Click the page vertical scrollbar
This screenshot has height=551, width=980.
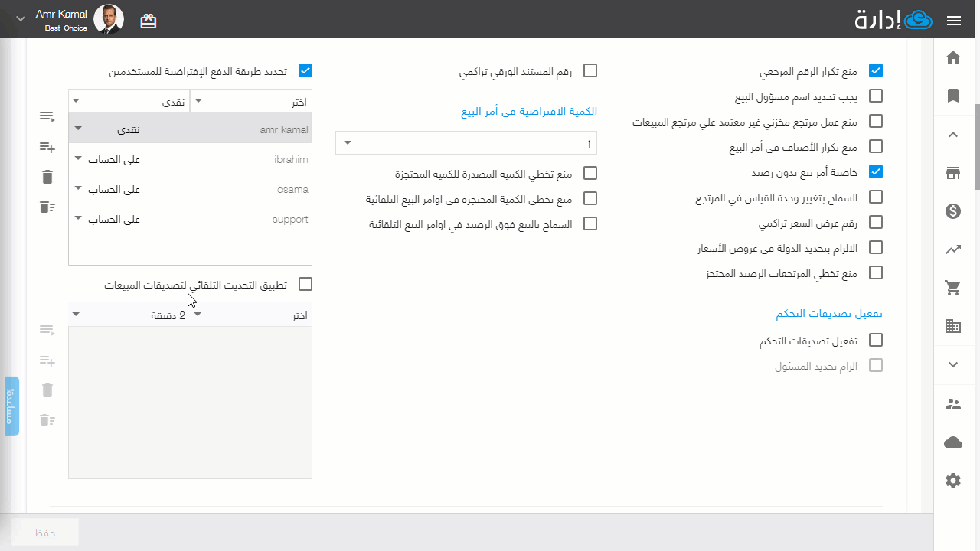click(977, 147)
